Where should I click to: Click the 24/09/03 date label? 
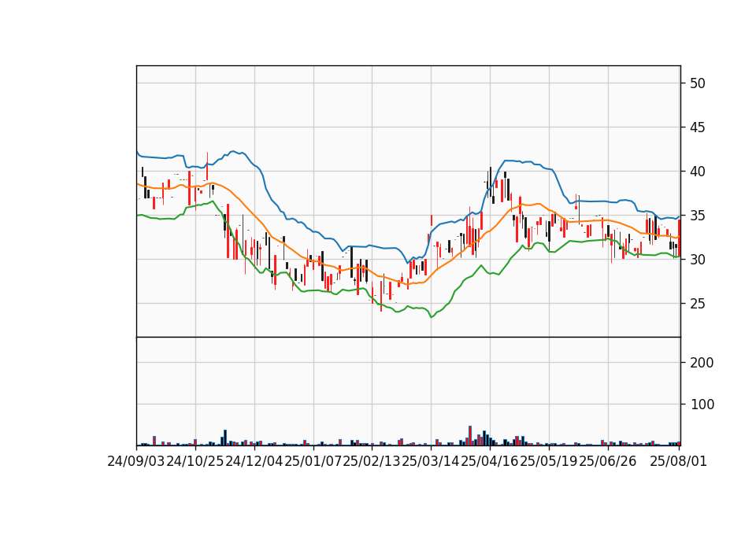pos(136,461)
